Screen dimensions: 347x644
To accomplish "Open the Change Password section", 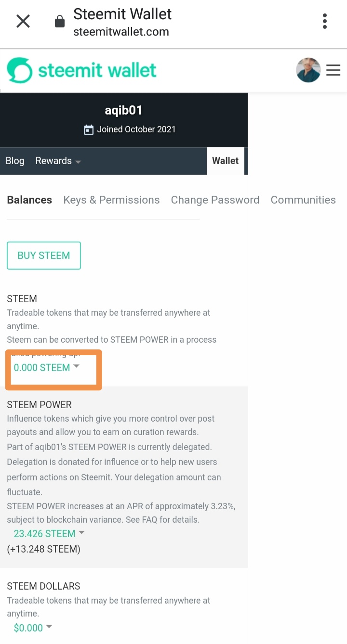I will click(215, 200).
